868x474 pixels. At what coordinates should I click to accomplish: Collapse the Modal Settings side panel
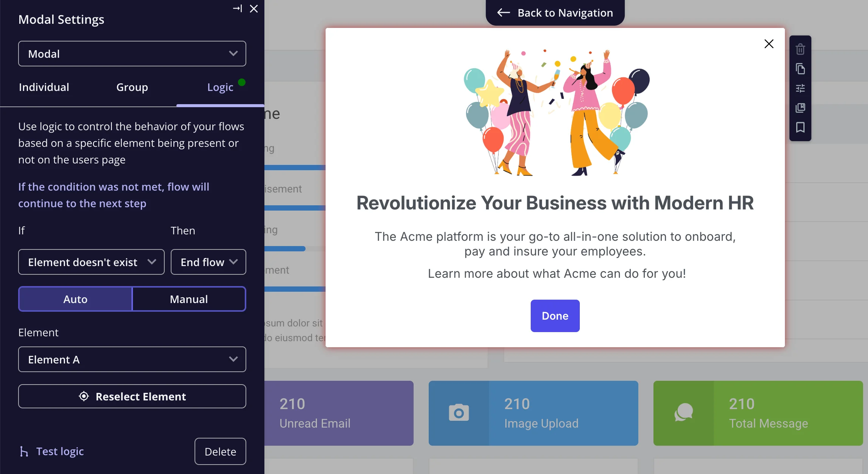(x=237, y=9)
